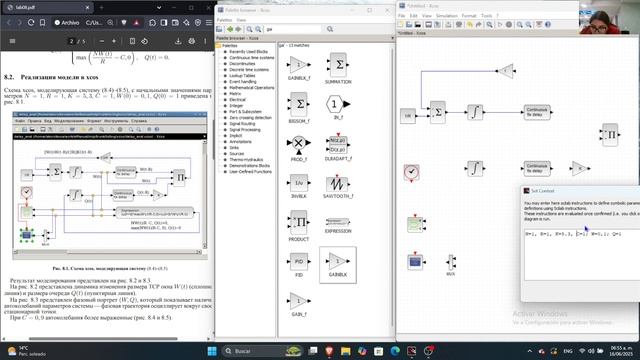
Task: Open the Simulation menu in Xcos
Action: [x=447, y=16]
